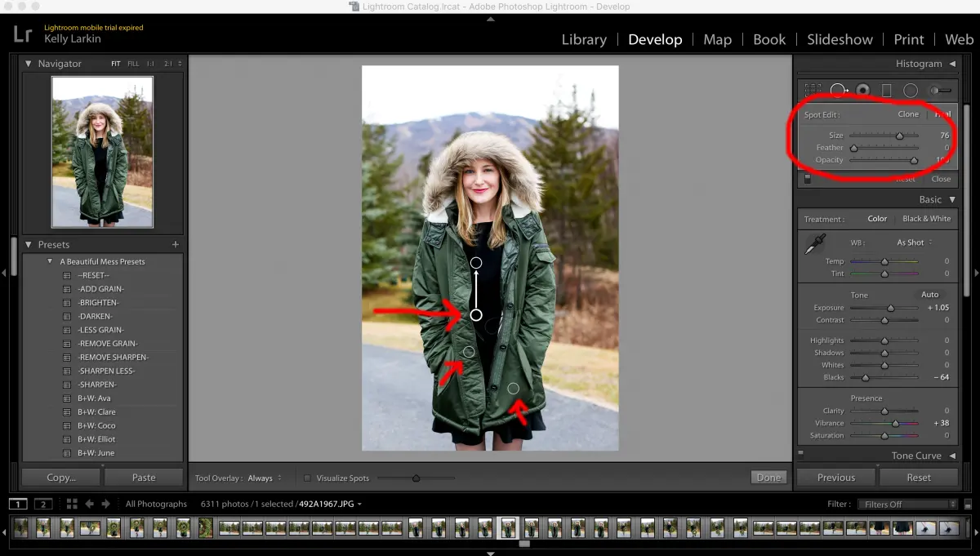The image size is (980, 556).
Task: Switch Spot Edit mode to Clone
Action: click(x=908, y=114)
